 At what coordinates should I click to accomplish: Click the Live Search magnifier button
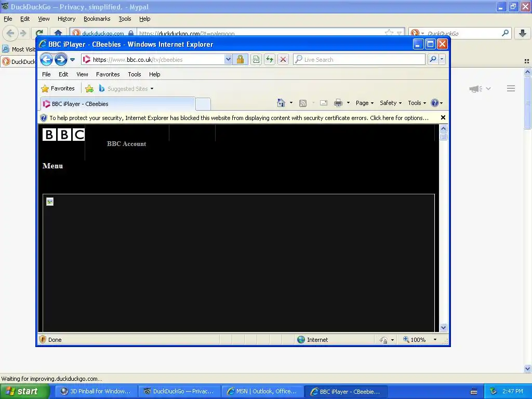tap(433, 59)
